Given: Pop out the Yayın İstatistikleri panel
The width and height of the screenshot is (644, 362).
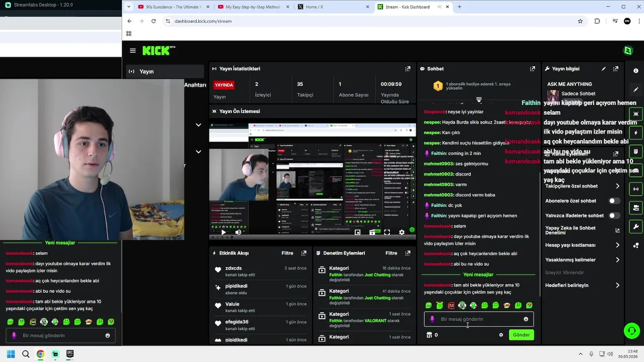Looking at the screenshot, I should [x=408, y=69].
